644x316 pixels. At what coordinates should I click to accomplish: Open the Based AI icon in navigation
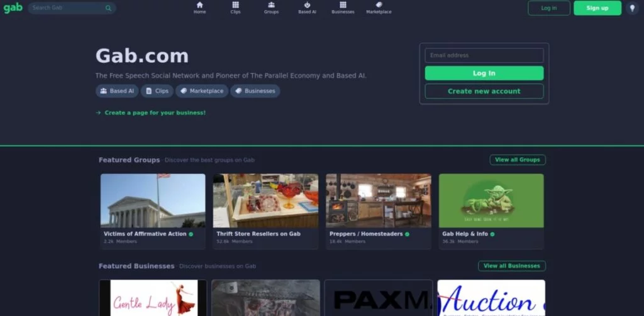click(x=307, y=5)
